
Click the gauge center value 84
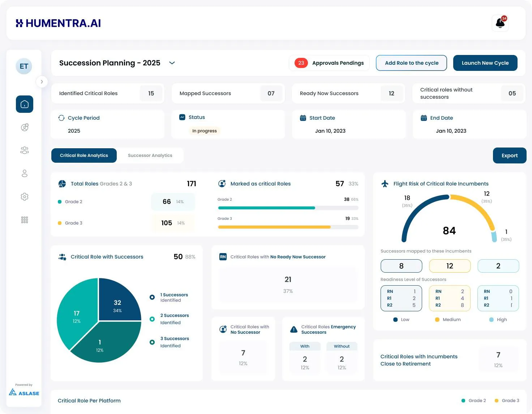click(x=449, y=231)
